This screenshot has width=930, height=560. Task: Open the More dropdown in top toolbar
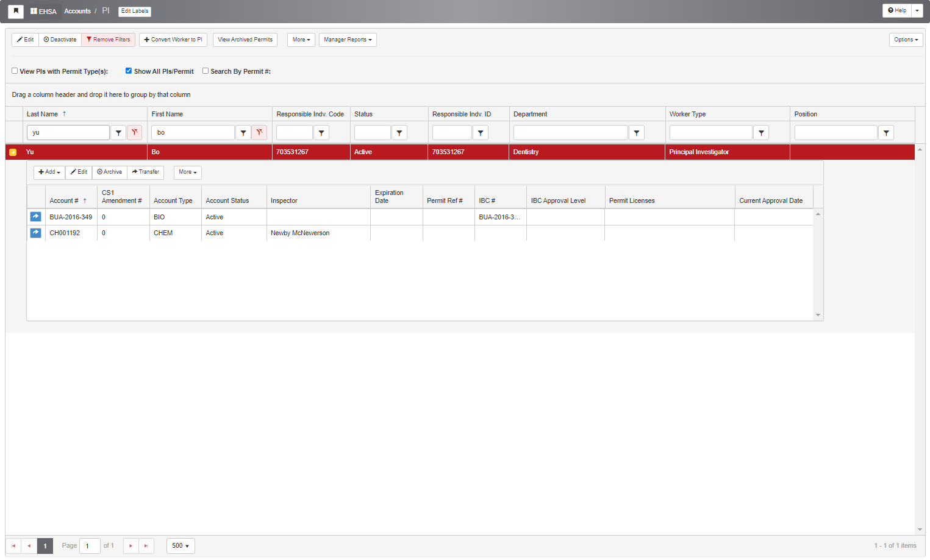point(301,40)
